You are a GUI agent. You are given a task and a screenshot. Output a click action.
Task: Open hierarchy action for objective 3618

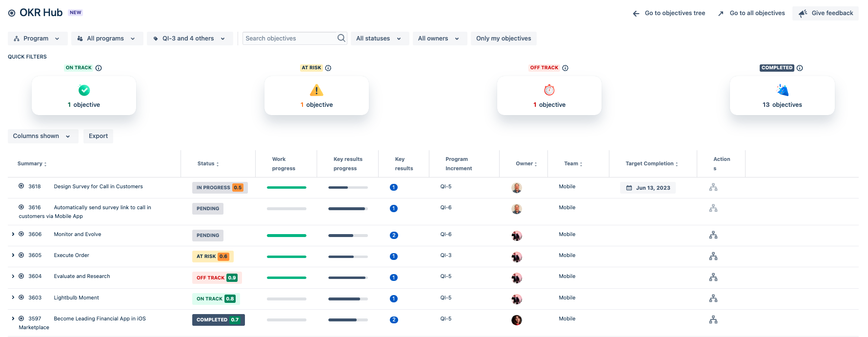(x=713, y=187)
